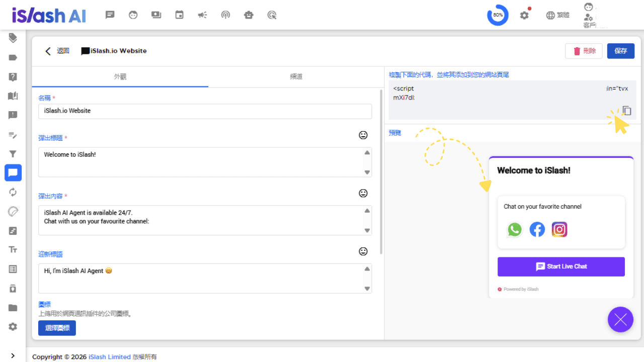Click the down arrow in 彈出標題 text area

(x=367, y=172)
